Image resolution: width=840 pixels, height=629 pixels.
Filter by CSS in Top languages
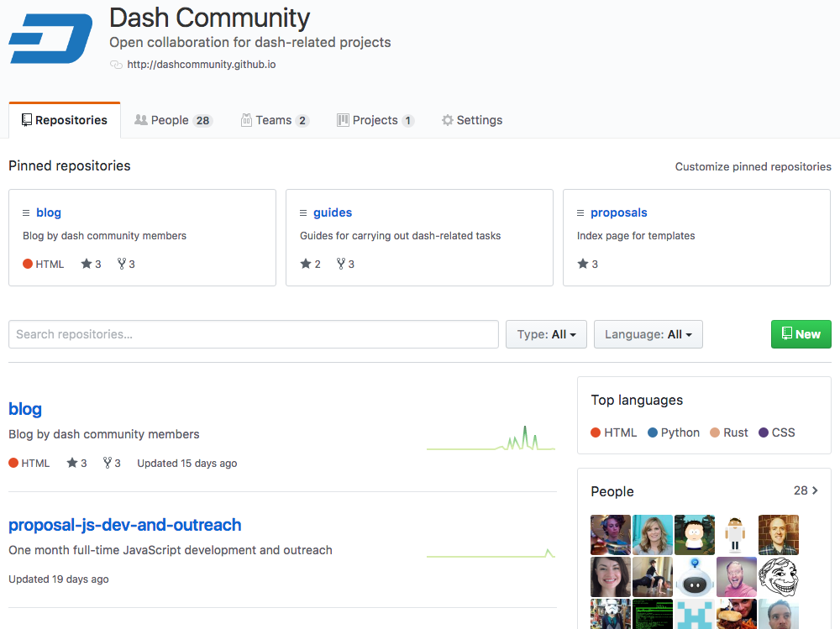[x=777, y=432]
